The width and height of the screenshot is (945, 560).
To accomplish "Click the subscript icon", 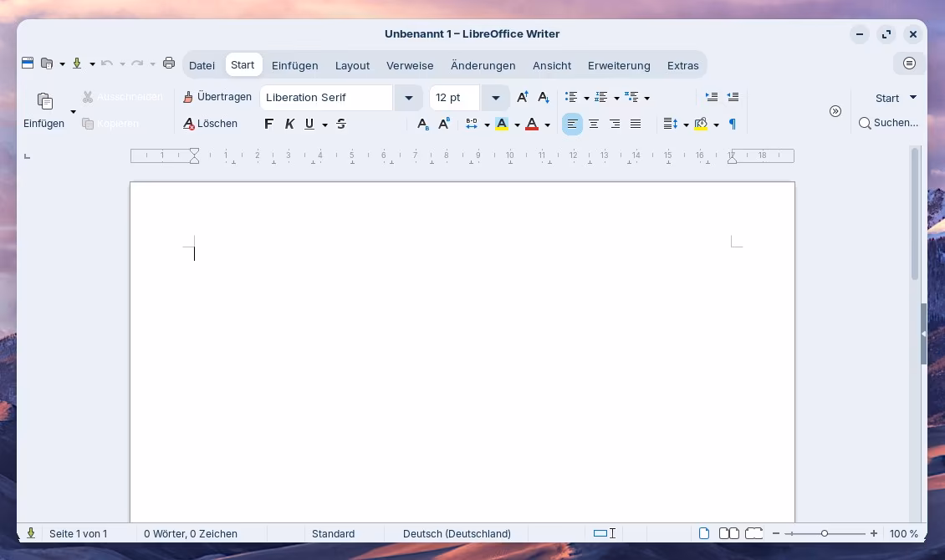I will coord(423,124).
